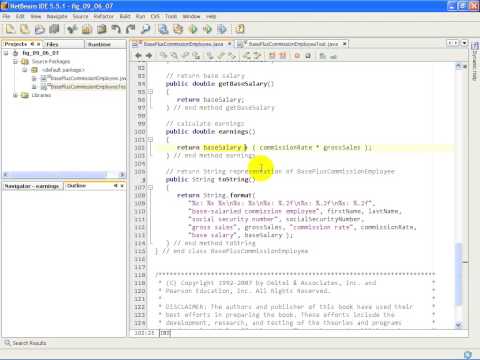Close the BasePlusCommissionEmployee.java editor tab
The image size is (480, 360).
pyautogui.click(x=229, y=44)
